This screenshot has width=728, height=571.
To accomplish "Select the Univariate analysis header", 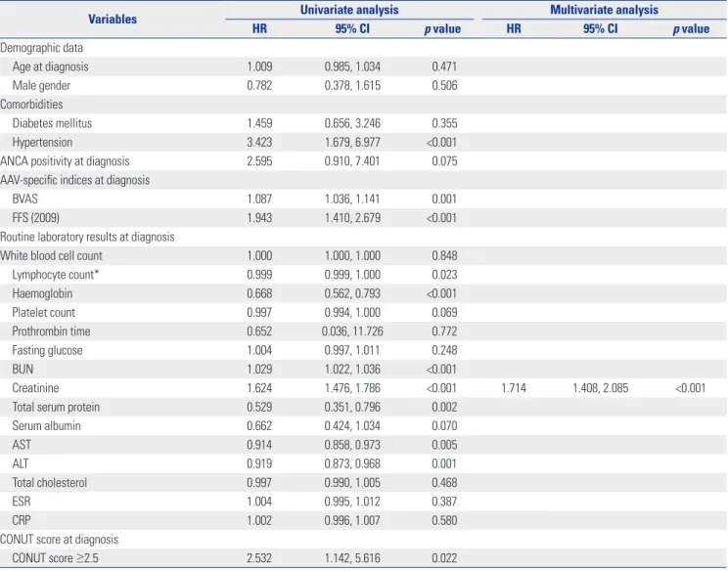I will pos(349,10).
